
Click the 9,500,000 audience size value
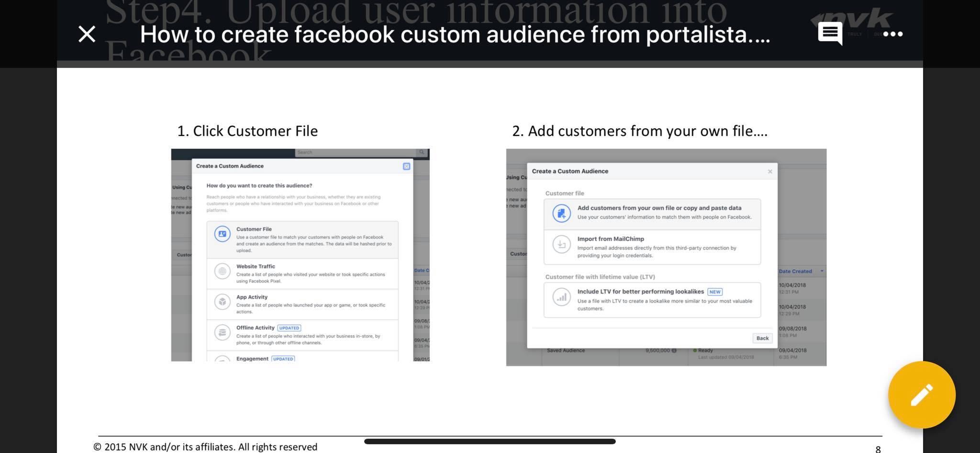[x=657, y=351]
